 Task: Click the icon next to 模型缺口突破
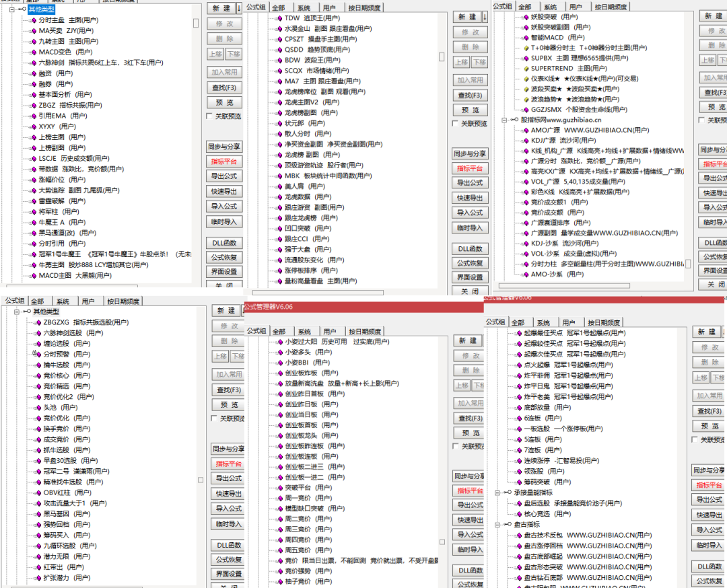coord(279,509)
